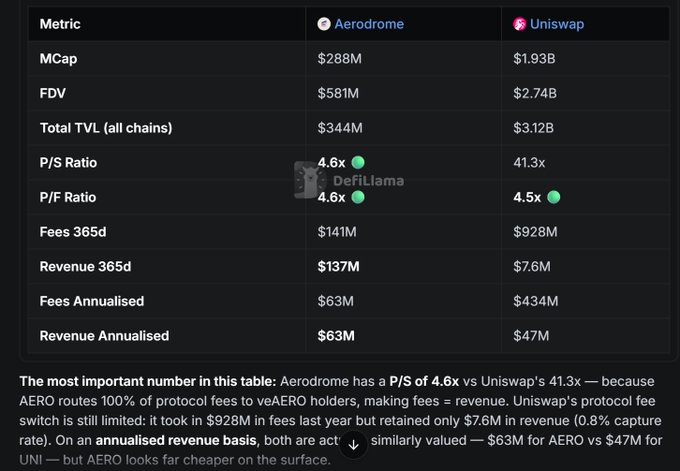Open the Aerodrome link in table header
Image resolution: width=680 pixels, height=471 pixels.
pyautogui.click(x=369, y=24)
